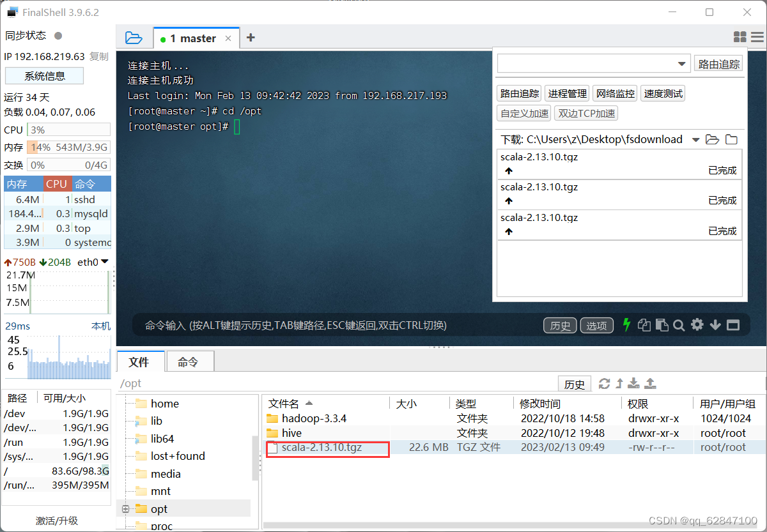767x532 pixels.
Task: Click the paste icon in terminal toolbar
Action: tap(662, 325)
